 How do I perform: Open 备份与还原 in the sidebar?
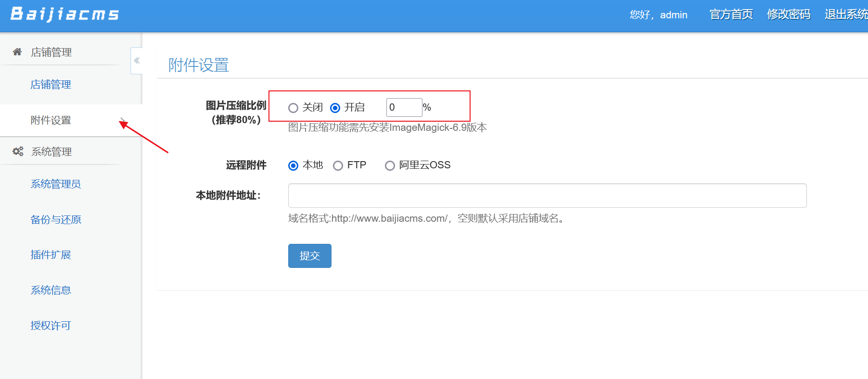point(56,220)
